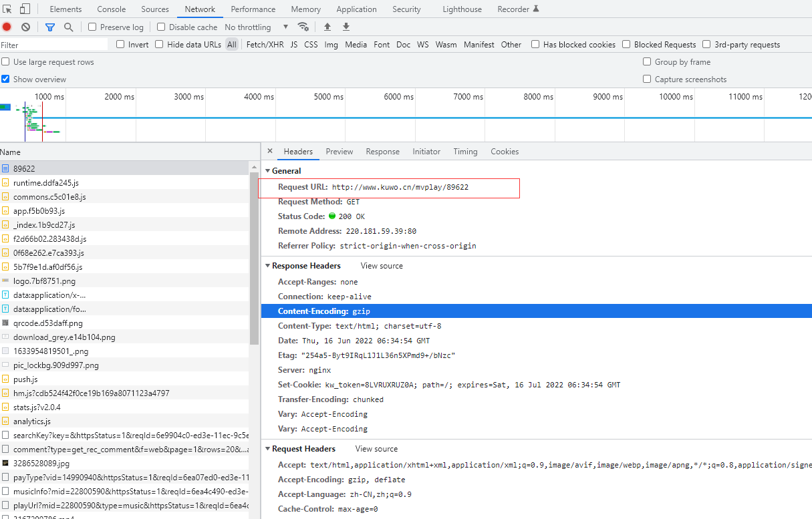Filter requests by Doc type
This screenshot has height=519, width=812.
pyautogui.click(x=403, y=45)
